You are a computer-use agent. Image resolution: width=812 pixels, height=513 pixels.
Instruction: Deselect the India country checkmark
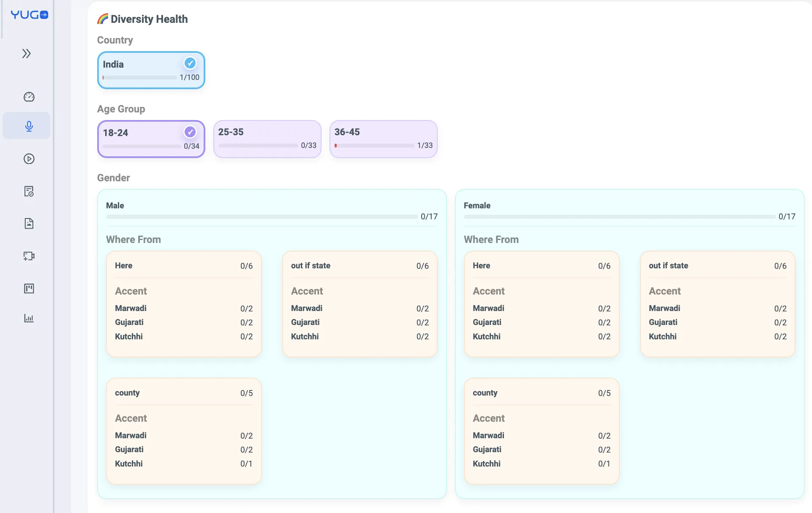pos(190,63)
